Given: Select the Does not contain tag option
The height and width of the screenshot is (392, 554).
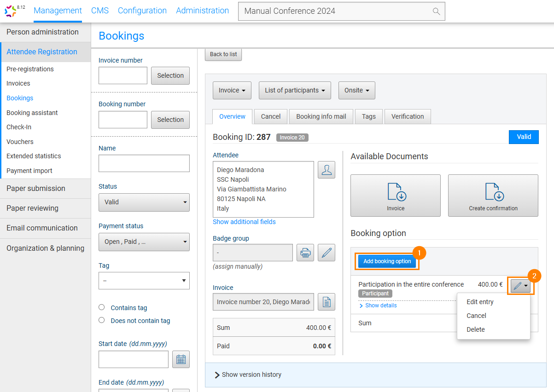Looking at the screenshot, I should click(x=102, y=320).
